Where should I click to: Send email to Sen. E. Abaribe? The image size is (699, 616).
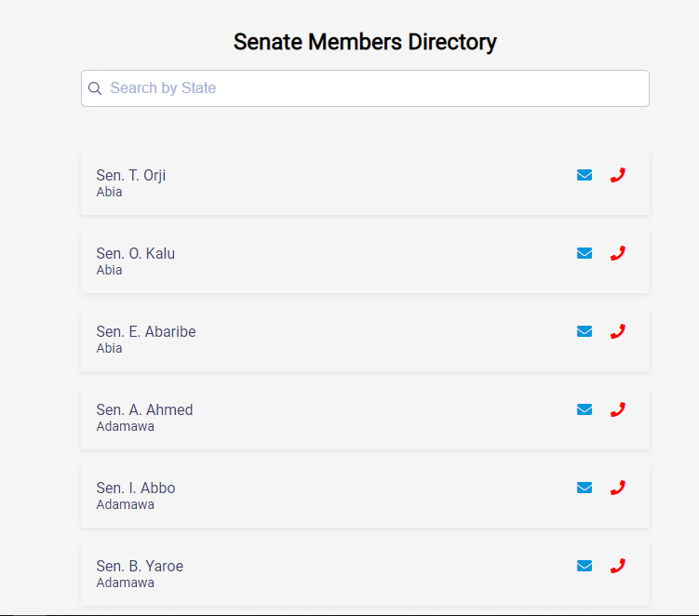tap(585, 331)
